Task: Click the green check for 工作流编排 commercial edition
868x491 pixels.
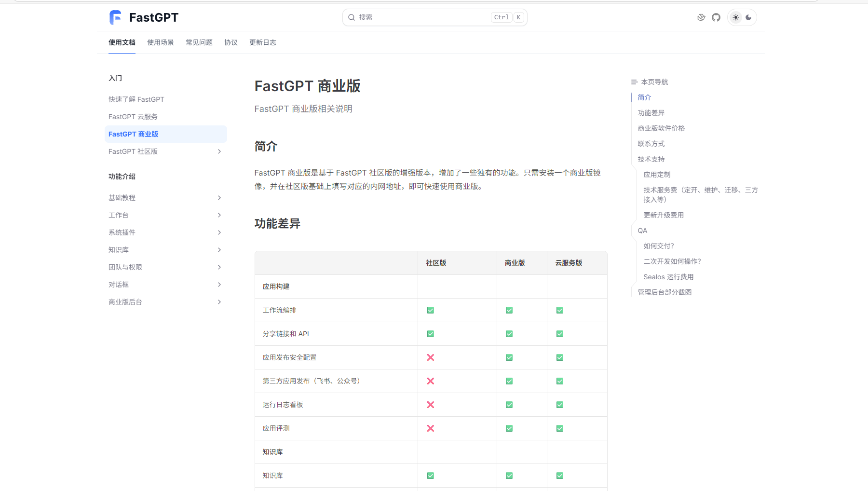Action: (x=509, y=310)
